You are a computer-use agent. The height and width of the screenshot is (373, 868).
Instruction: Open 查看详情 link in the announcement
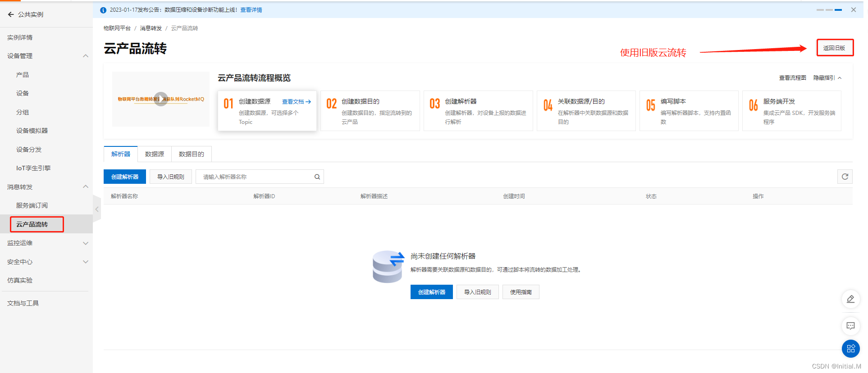coord(251,10)
